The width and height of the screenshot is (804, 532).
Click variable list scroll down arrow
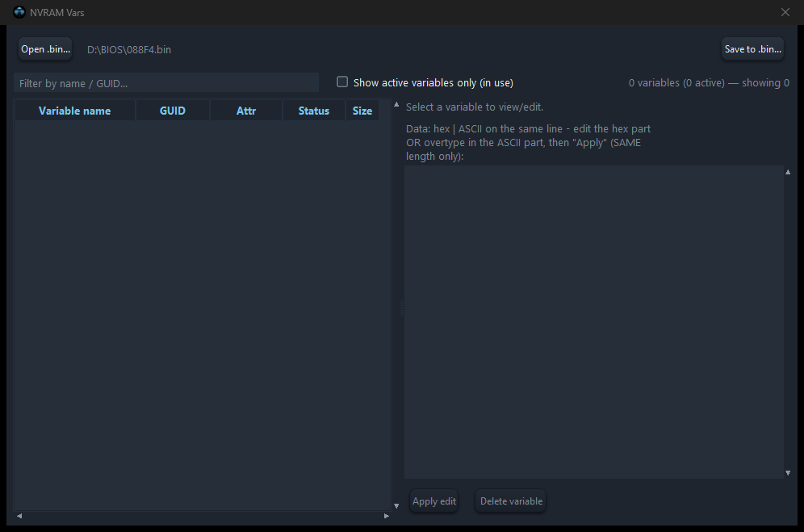click(396, 506)
